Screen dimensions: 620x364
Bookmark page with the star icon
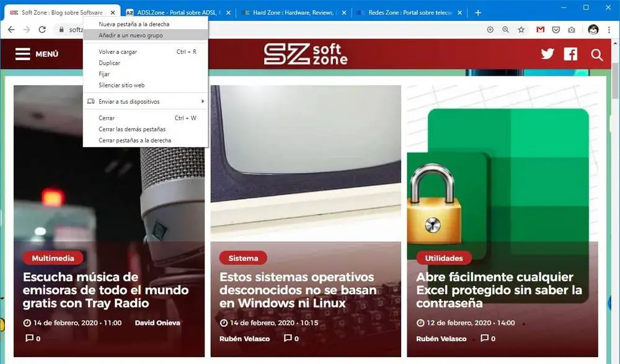521,30
